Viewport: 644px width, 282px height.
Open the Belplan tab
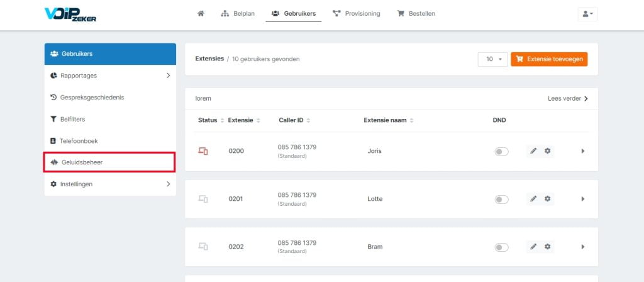tap(238, 14)
